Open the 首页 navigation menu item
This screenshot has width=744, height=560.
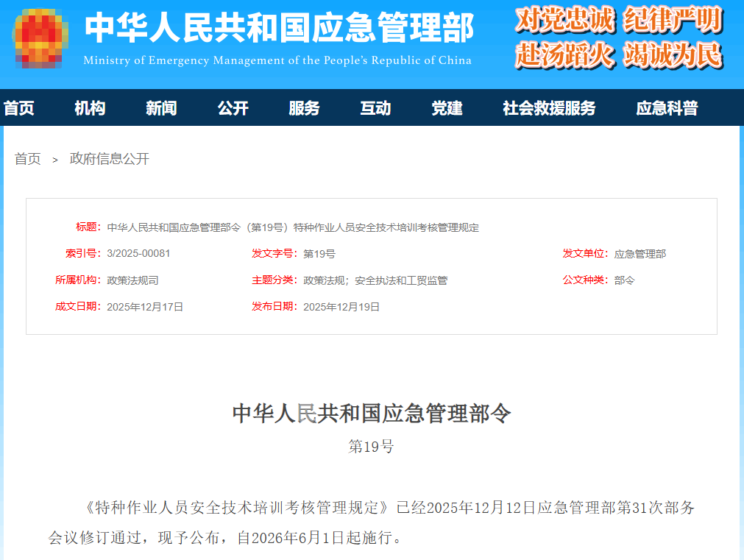pos(20,107)
